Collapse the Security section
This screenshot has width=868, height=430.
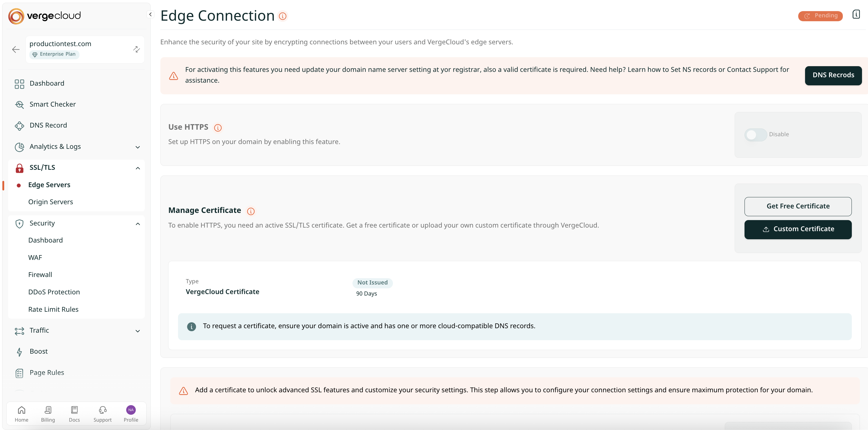(138, 224)
